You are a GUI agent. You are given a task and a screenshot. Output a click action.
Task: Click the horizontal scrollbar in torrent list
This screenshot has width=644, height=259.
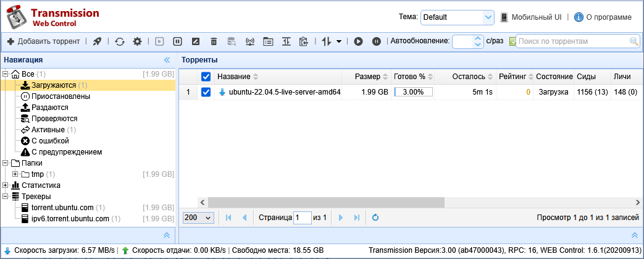[x=326, y=202]
